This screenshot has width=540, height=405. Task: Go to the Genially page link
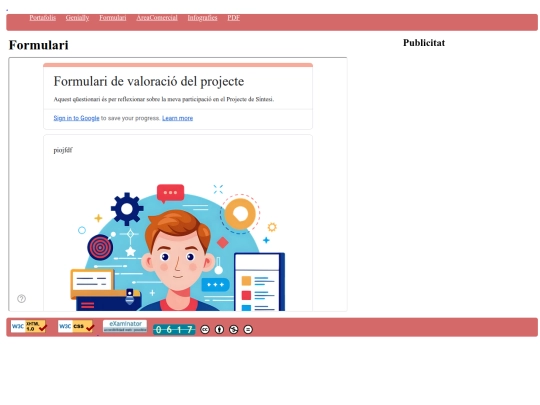tap(77, 18)
